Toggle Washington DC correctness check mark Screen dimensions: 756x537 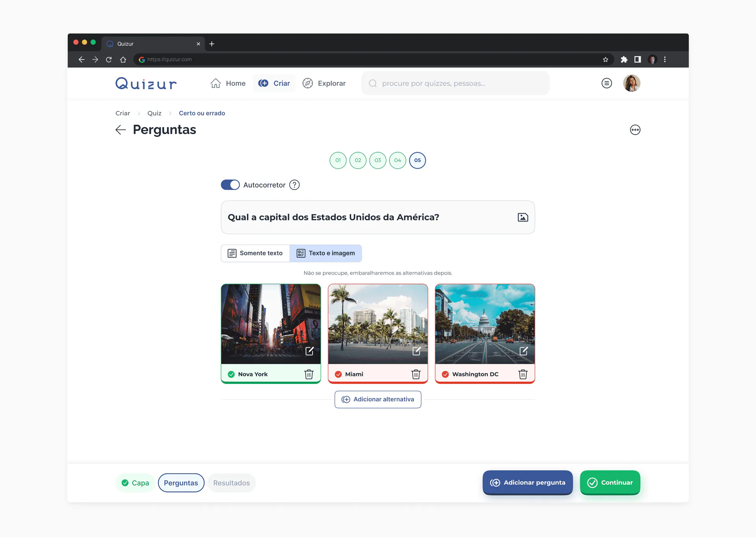445,374
